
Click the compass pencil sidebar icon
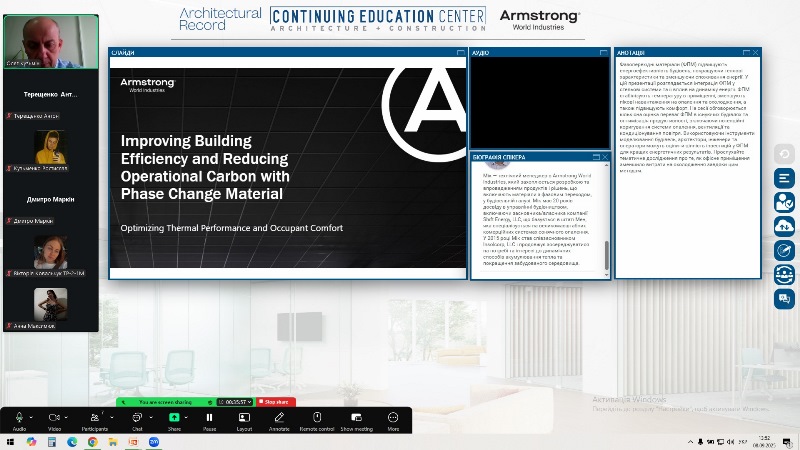point(784,251)
